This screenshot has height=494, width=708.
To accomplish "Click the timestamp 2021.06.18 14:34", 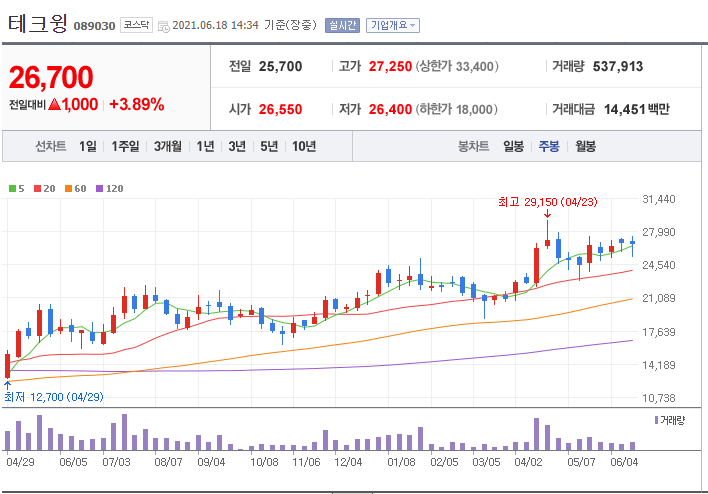I will [215, 25].
